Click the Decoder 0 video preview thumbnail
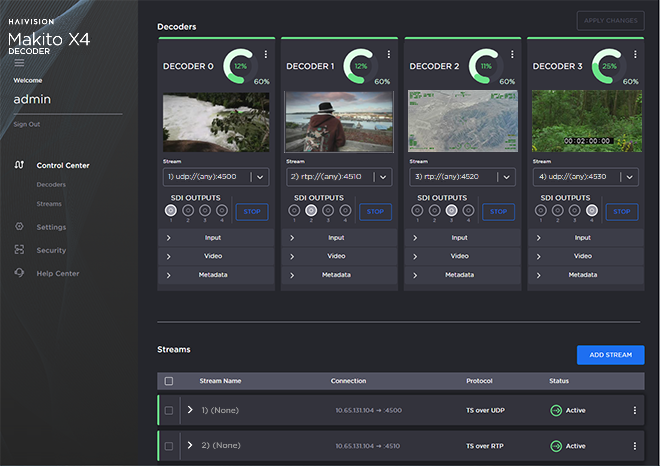Viewport: 660px width, 466px height. (x=215, y=122)
